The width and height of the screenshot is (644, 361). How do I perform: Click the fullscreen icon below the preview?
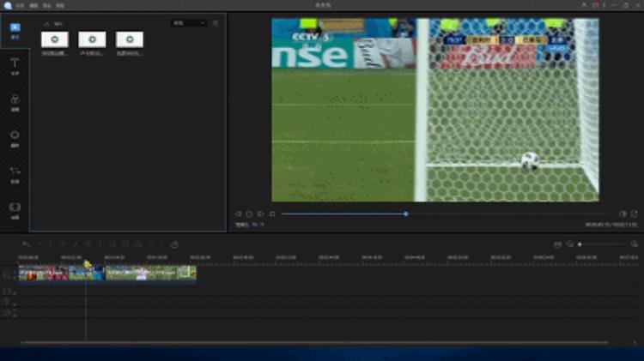[635, 214]
